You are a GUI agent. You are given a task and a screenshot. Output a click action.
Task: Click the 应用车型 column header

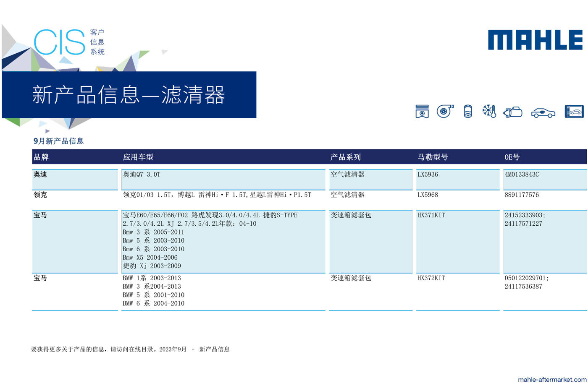pyautogui.click(x=138, y=157)
